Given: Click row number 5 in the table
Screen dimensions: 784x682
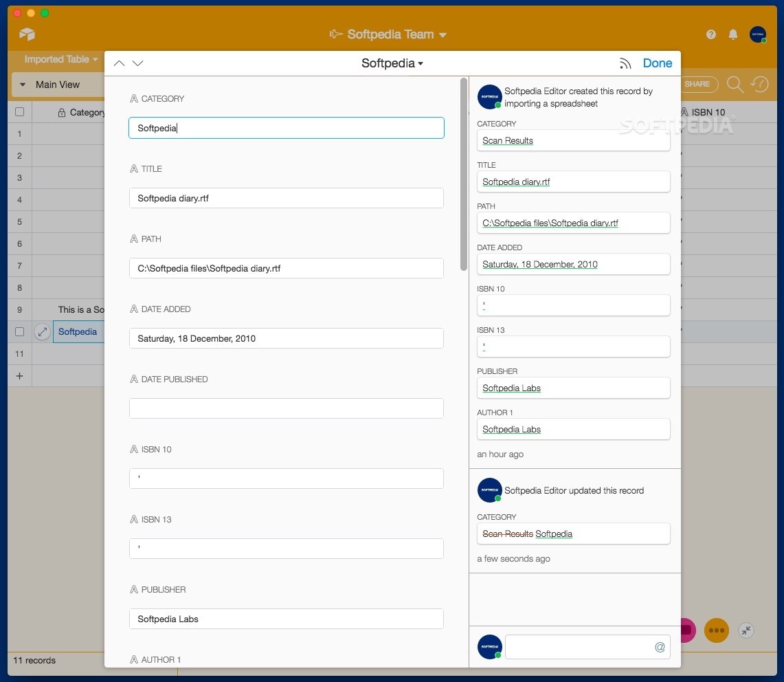Looking at the screenshot, I should 19,221.
